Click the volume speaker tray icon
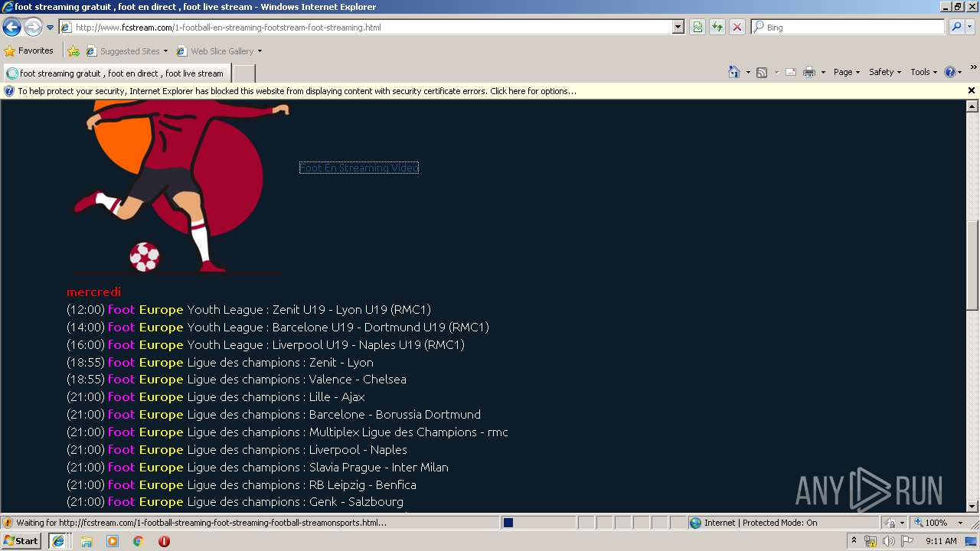 click(888, 541)
